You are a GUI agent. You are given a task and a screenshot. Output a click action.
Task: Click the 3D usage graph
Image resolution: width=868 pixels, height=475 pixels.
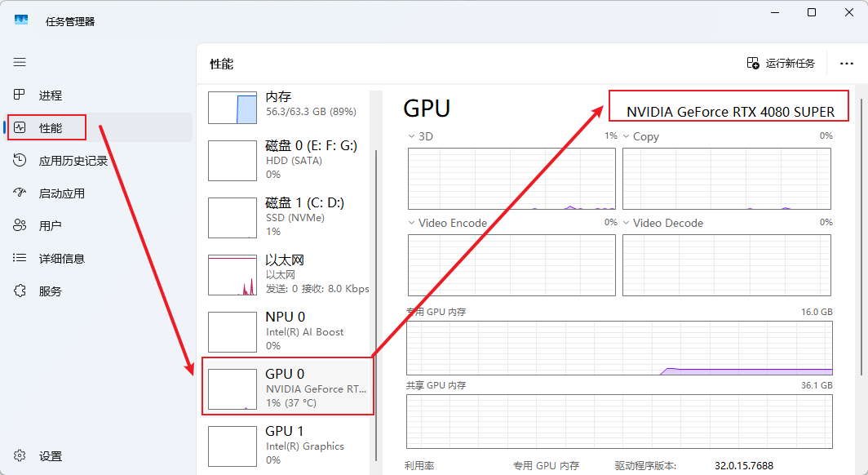511,178
